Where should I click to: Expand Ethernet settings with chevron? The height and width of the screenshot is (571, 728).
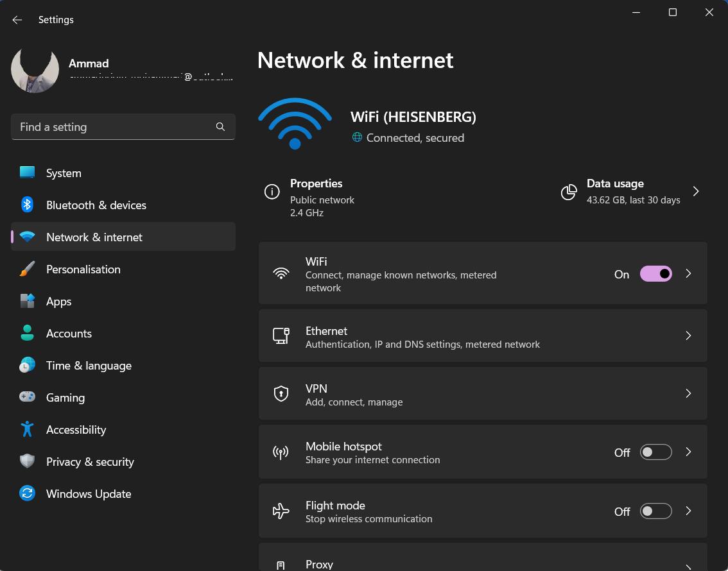coord(688,336)
